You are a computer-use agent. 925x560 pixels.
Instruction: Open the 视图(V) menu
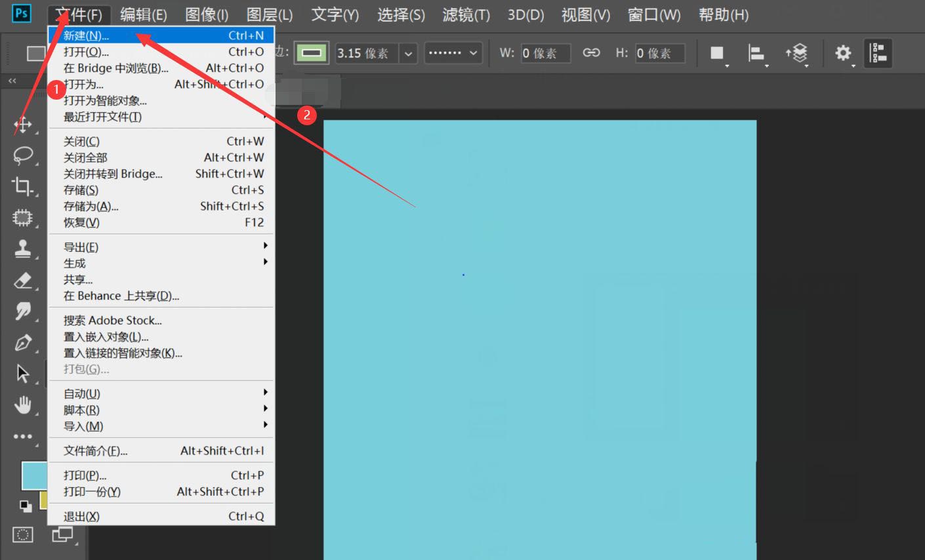click(x=585, y=14)
